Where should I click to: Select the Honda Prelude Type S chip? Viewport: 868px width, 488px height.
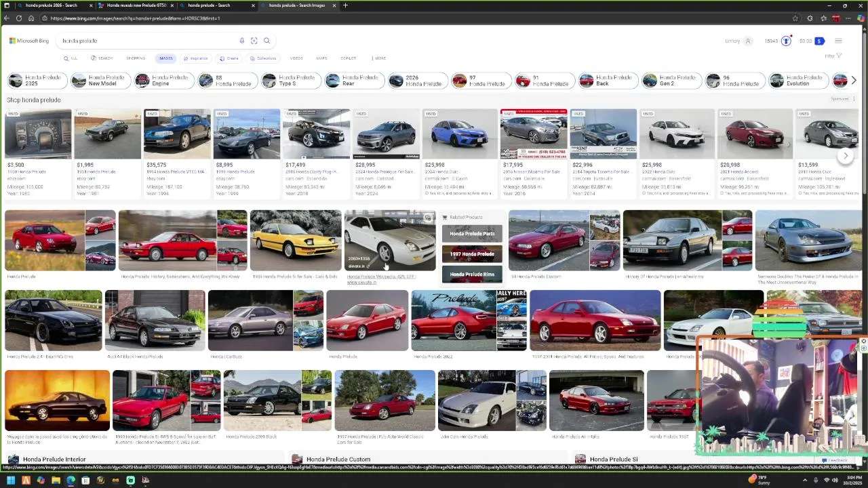(x=290, y=81)
